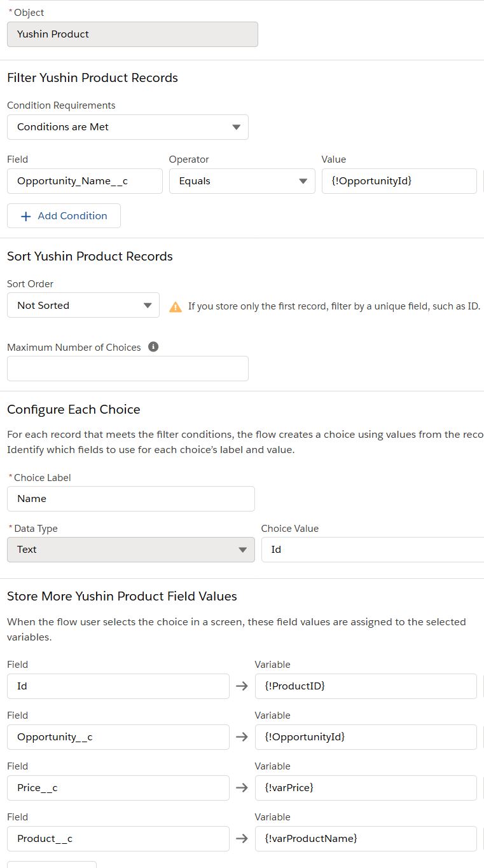Click the Maximum Number of Choices input
The image size is (484, 868).
coord(127,369)
